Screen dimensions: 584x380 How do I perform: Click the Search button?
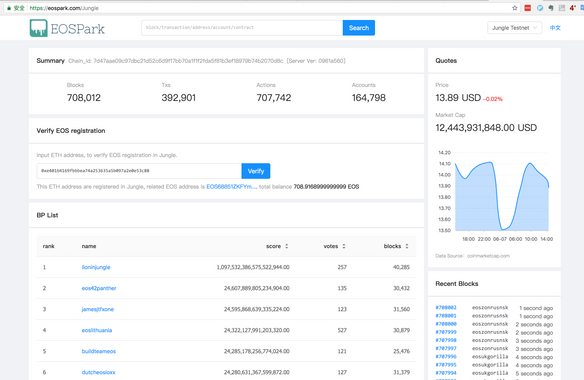[359, 28]
